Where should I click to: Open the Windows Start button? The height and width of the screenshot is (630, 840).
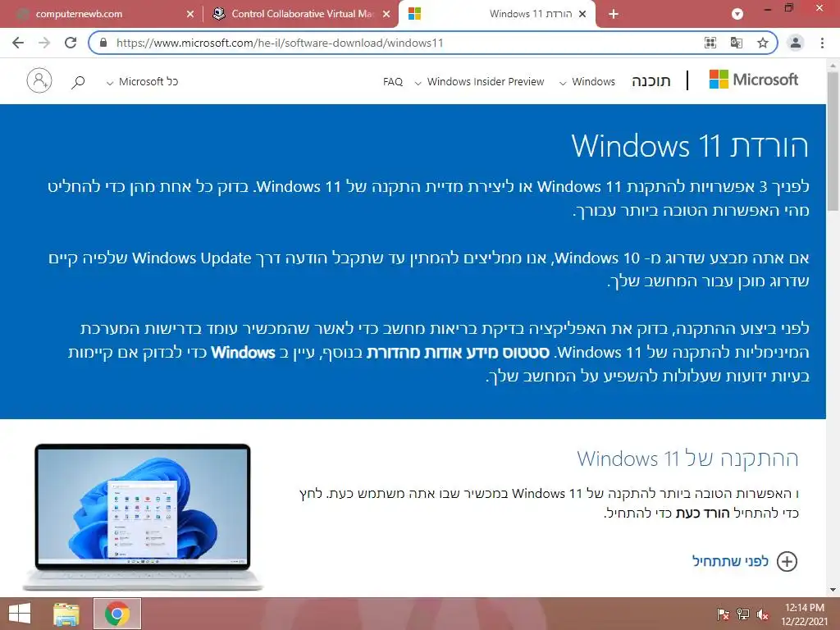(20, 614)
